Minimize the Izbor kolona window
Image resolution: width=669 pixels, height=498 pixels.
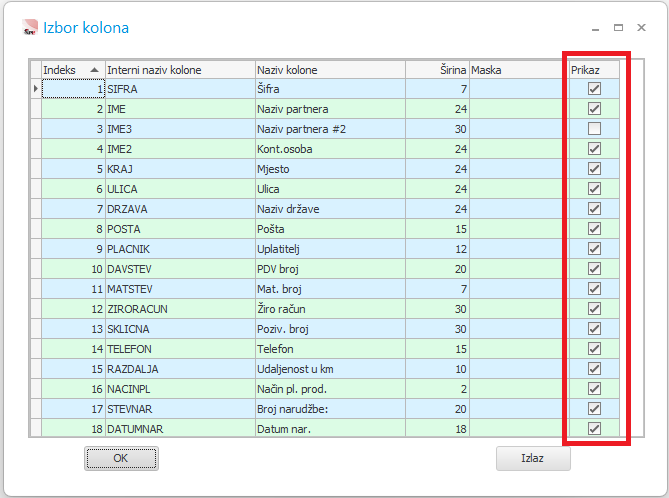coord(596,28)
